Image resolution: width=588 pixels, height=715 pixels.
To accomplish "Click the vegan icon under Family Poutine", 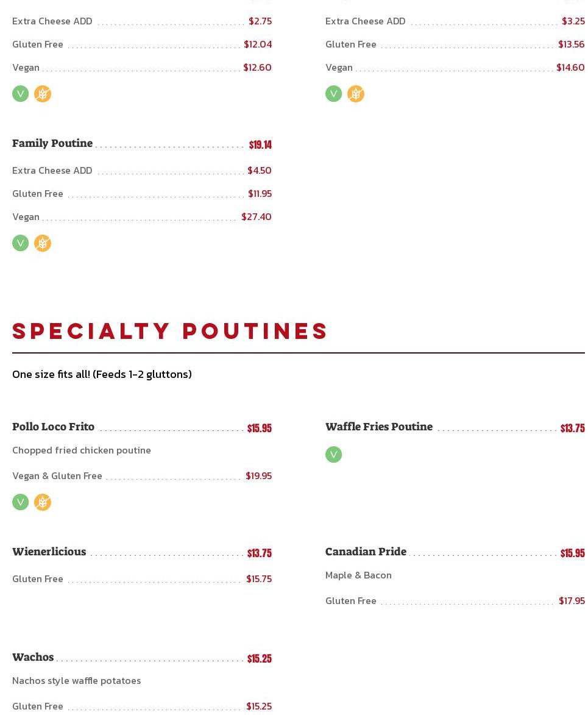I will 20,243.
